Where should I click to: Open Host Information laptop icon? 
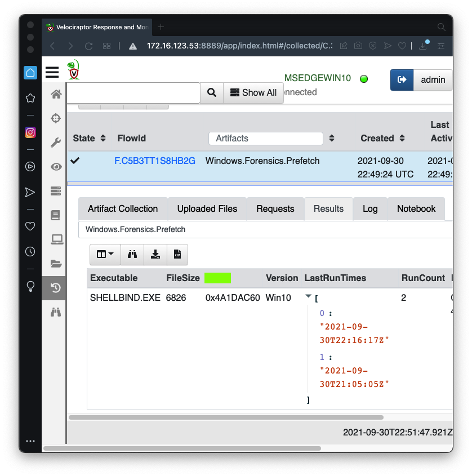coord(57,239)
